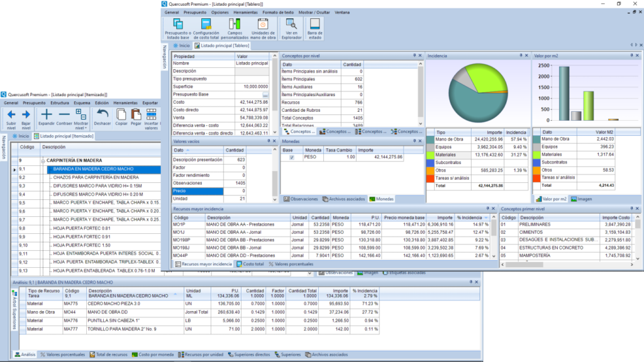644x362 pixels.
Task: Collapse CARPINTERÍA EN MADERA tree node
Action: [x=43, y=161]
